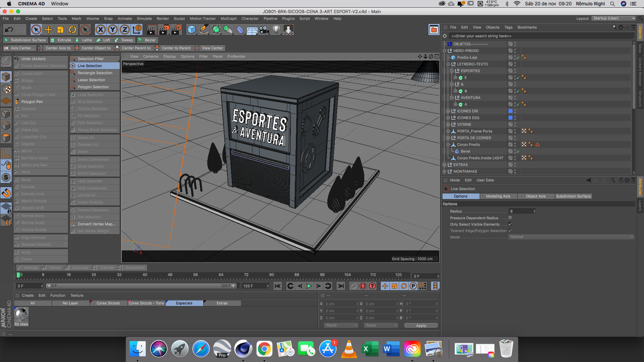Viewport: 644px width, 362px height.
Task: Click the Apply button in coordinates
Action: point(421,325)
